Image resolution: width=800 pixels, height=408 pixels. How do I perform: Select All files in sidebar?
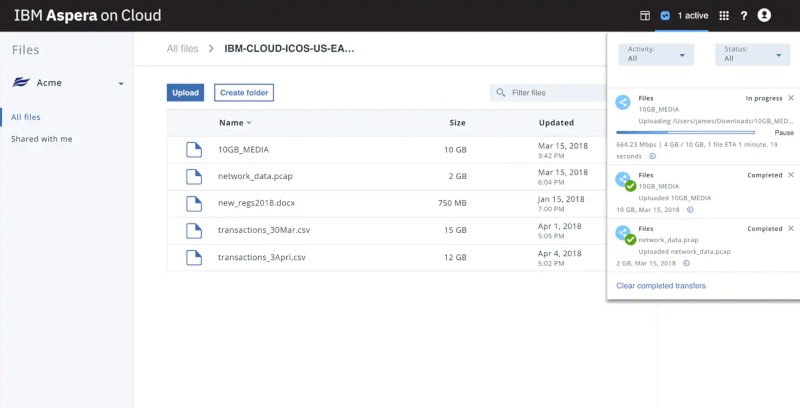(x=26, y=117)
